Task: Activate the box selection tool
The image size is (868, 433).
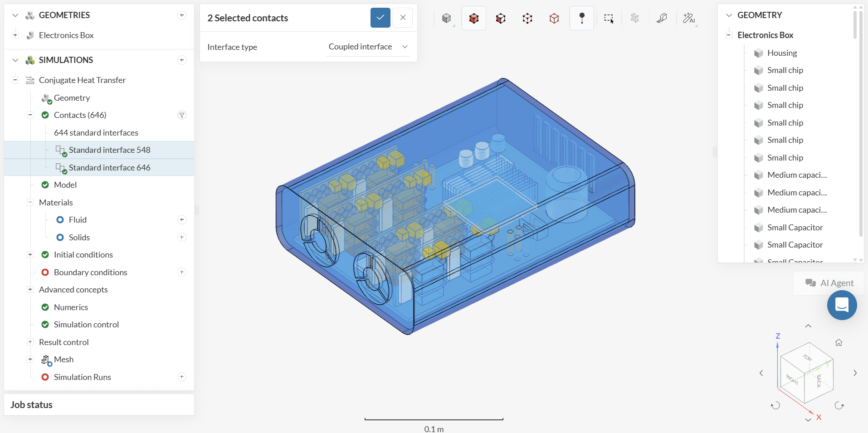Action: click(x=609, y=18)
